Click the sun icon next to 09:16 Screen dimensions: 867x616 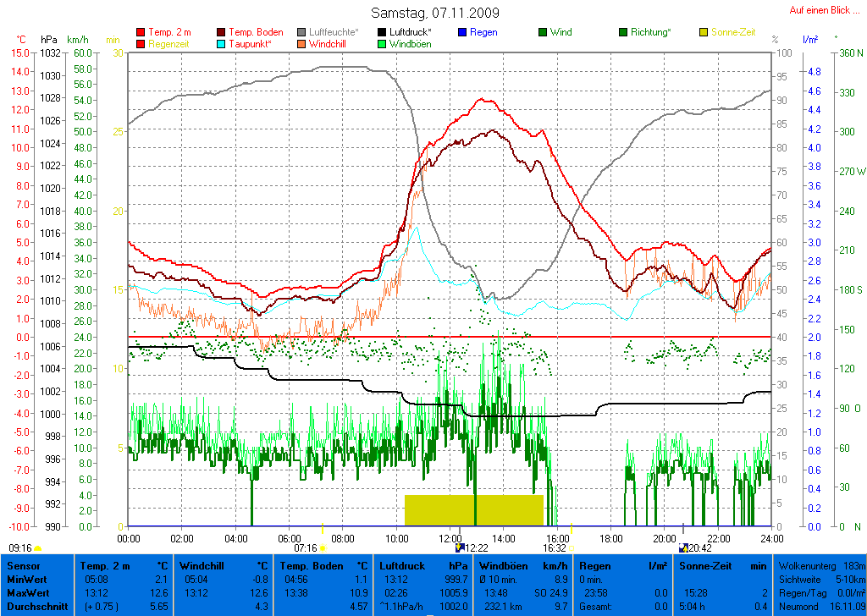click(x=37, y=548)
